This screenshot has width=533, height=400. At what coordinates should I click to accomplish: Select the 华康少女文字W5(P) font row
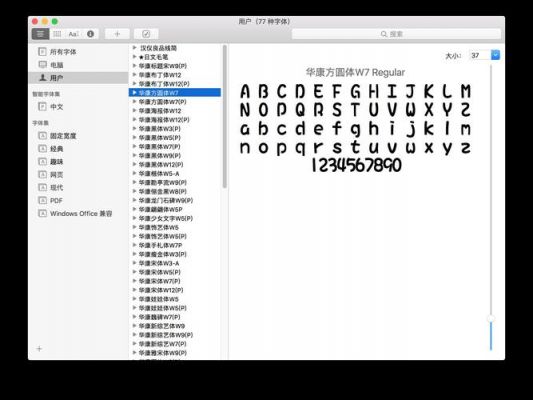click(175, 218)
